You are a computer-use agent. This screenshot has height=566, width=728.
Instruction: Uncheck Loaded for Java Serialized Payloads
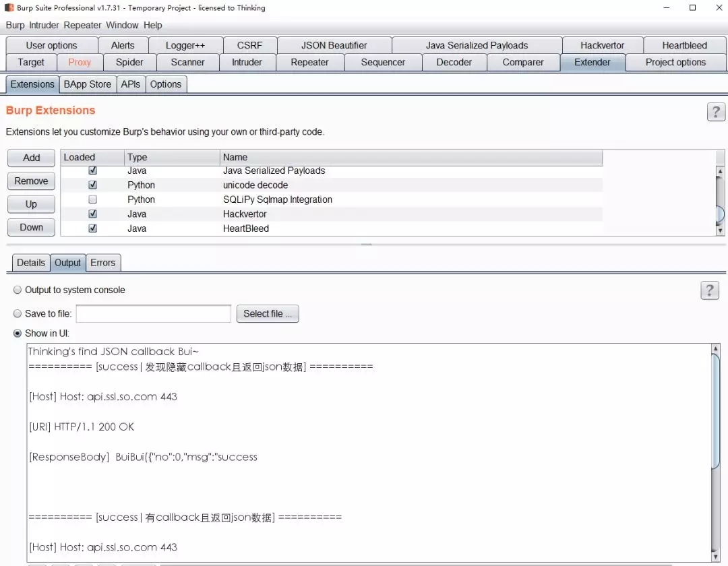coord(93,170)
